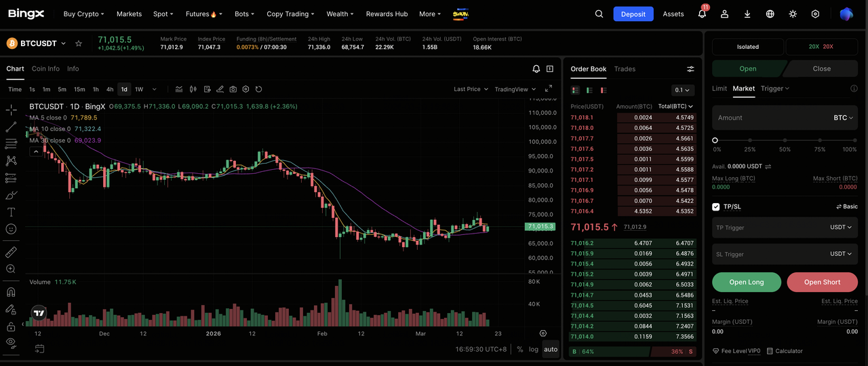Viewport: 868px width, 366px height.
Task: Open the notifications bell with badge
Action: click(702, 14)
